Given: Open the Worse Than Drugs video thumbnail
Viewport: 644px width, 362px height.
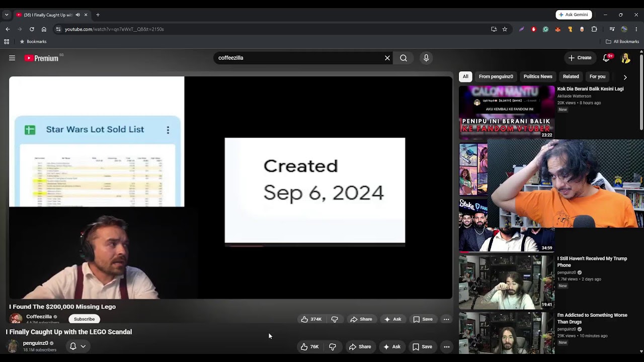Looking at the screenshot, I should pyautogui.click(x=507, y=332).
